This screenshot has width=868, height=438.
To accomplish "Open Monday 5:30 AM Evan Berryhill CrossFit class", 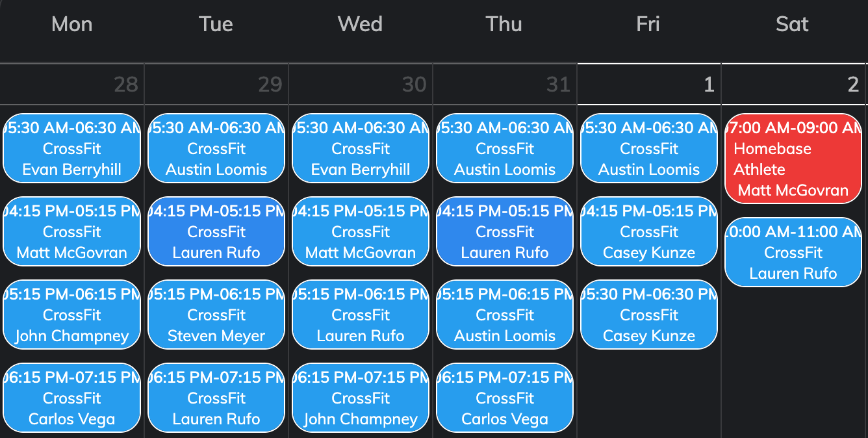I will [72, 149].
